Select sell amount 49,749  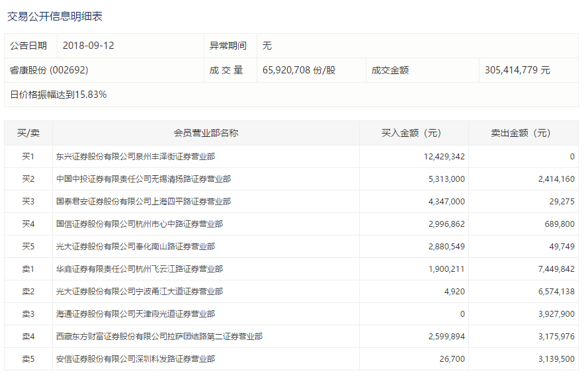[562, 247]
